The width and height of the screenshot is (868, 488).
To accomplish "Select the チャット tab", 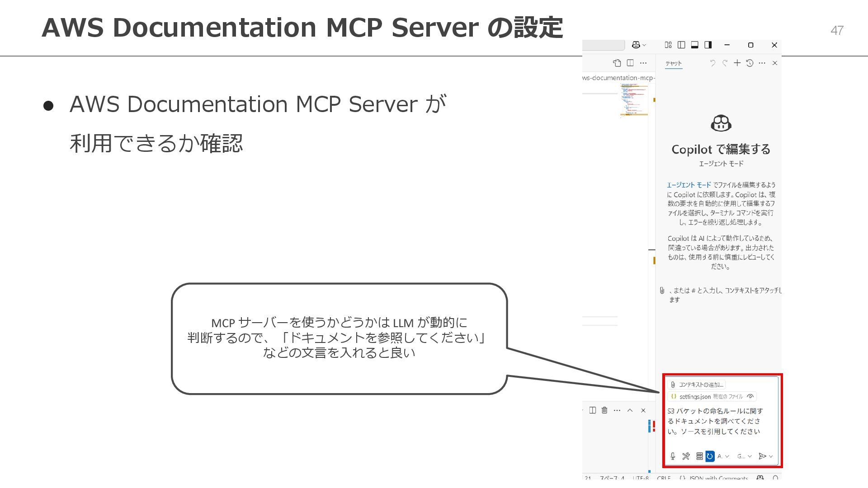I will point(673,63).
